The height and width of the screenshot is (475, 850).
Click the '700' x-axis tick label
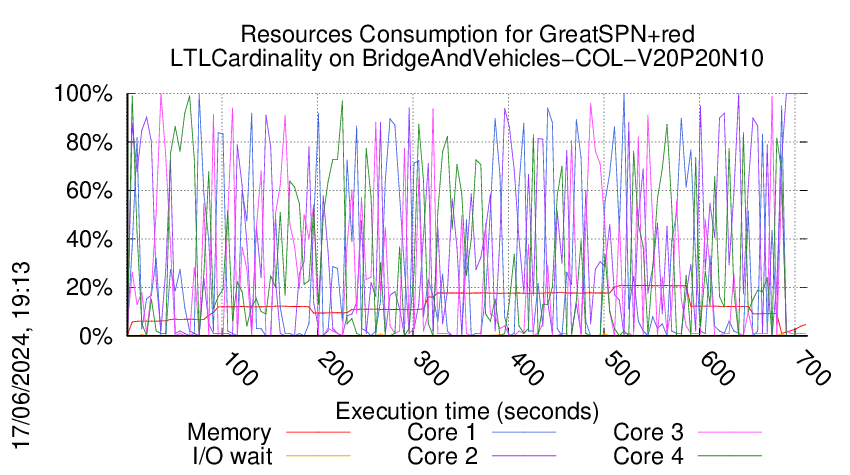point(812,369)
